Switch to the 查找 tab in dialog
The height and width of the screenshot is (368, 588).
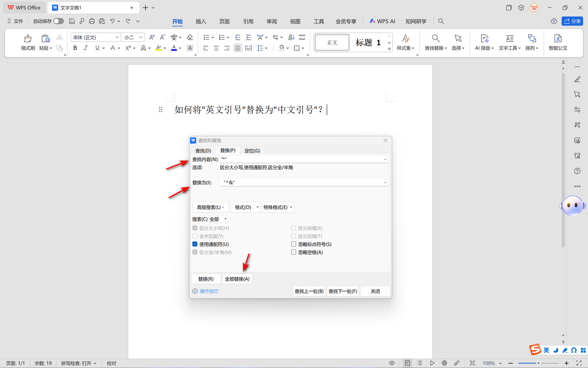[x=203, y=151]
